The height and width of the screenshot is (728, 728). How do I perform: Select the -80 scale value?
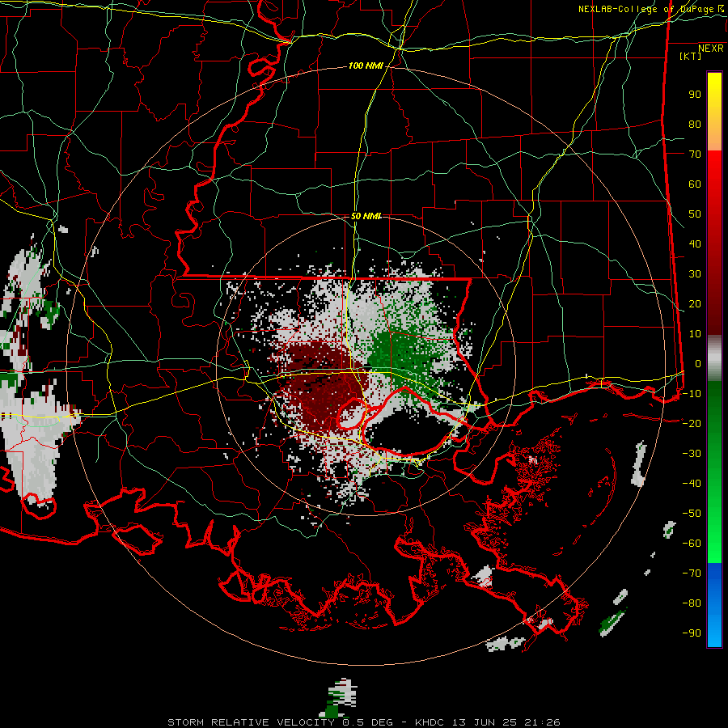coord(692,603)
